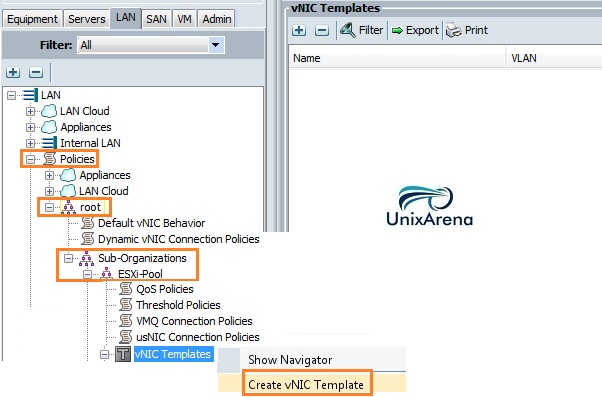
Task: Select the ESXi-Pool tree item
Action: [x=140, y=274]
